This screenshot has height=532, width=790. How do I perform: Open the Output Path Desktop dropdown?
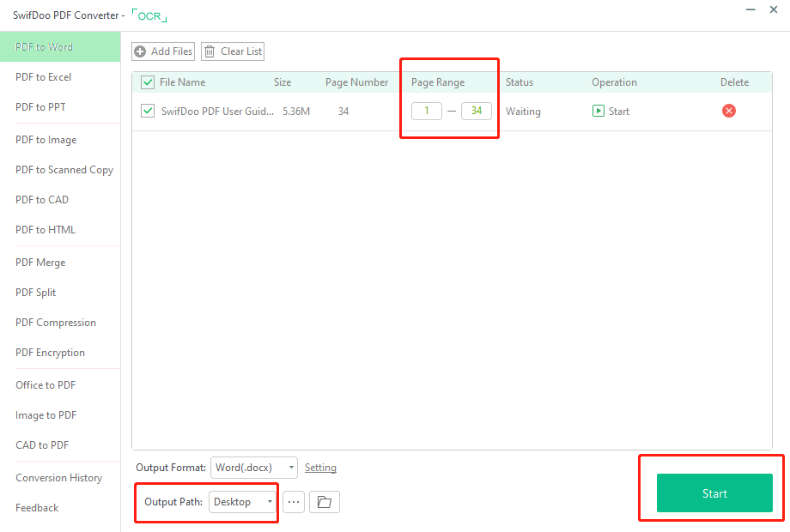click(242, 502)
